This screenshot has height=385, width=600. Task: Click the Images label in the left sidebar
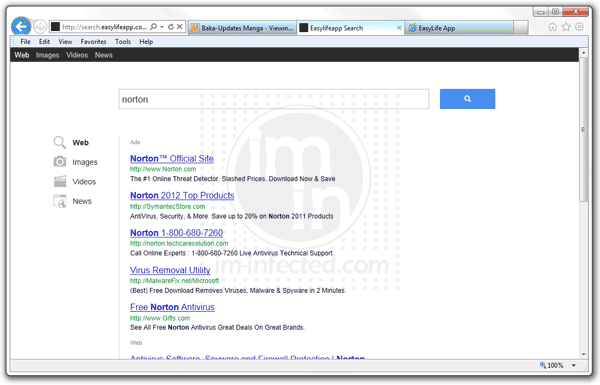click(85, 162)
